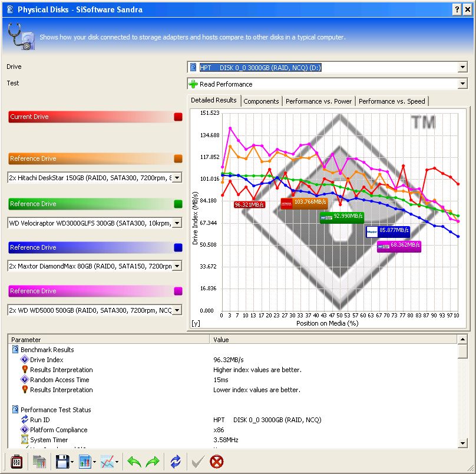The width and height of the screenshot is (476, 474).
Task: Click the orange Reference Drive color swatch
Action: click(178, 158)
